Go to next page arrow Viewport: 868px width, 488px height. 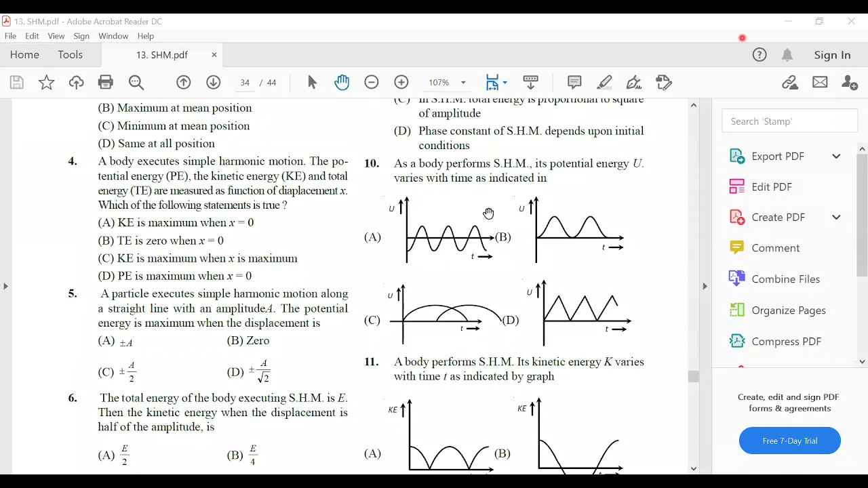214,83
